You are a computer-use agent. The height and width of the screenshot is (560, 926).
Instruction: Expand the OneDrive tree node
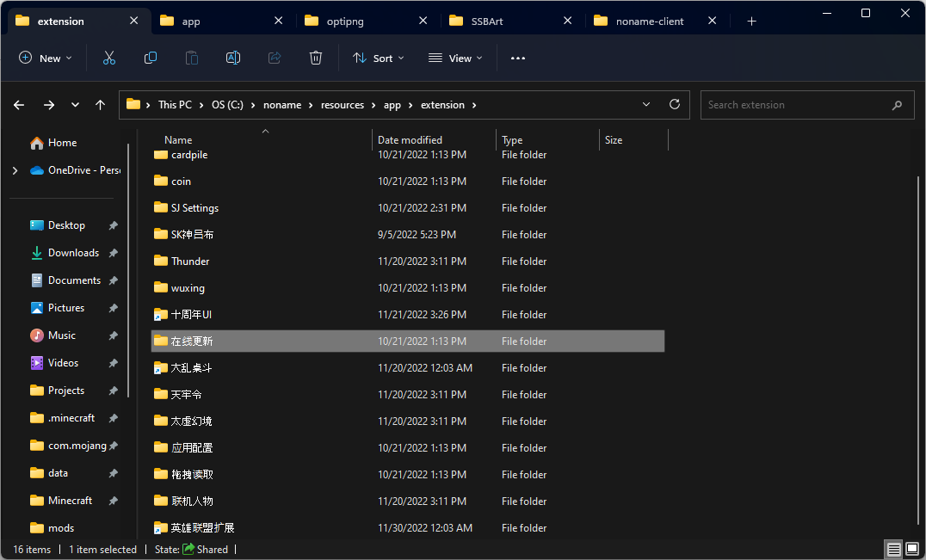pos(15,170)
